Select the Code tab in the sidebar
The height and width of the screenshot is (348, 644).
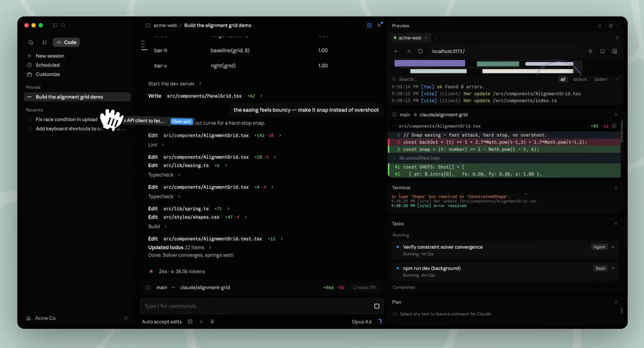click(x=66, y=42)
